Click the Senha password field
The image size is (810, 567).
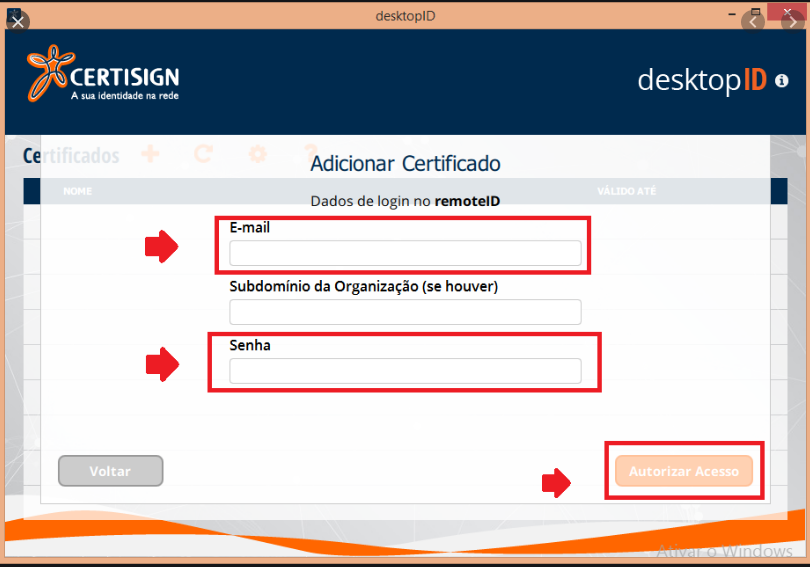[405, 371]
